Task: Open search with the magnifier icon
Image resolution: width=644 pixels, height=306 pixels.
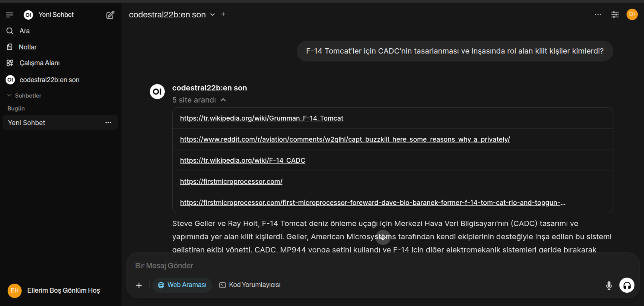Action: [10, 31]
